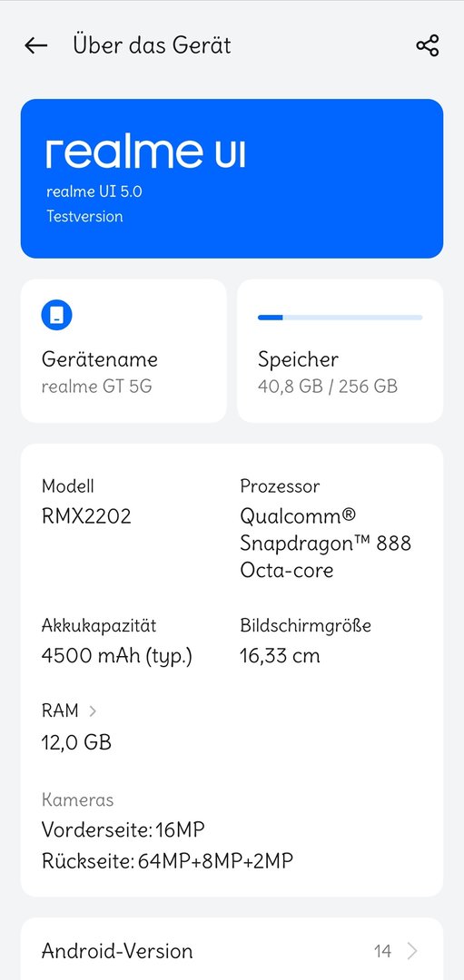
Task: Expand RAM details chevron
Action: [93, 710]
